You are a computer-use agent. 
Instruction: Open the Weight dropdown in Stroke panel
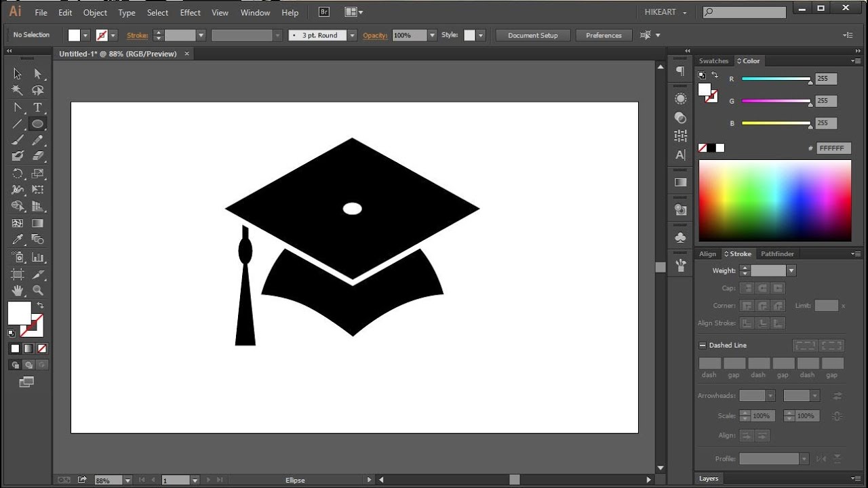(x=791, y=270)
